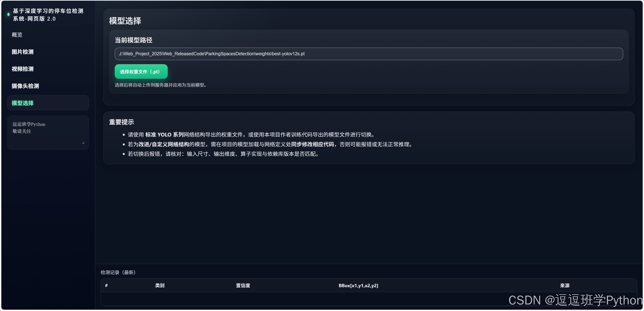Viewport: 644px width, 311px height.
Task: Select the 模型选择 sidebar item
Action: click(x=48, y=103)
